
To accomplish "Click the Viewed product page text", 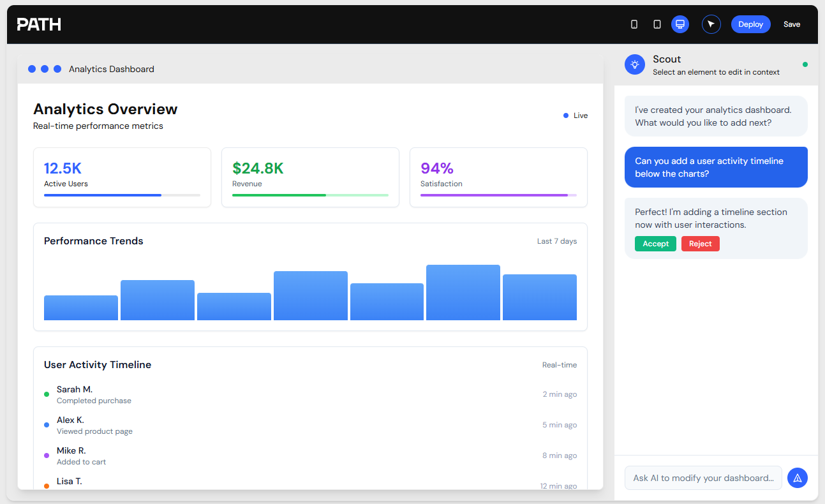I will 94,431.
